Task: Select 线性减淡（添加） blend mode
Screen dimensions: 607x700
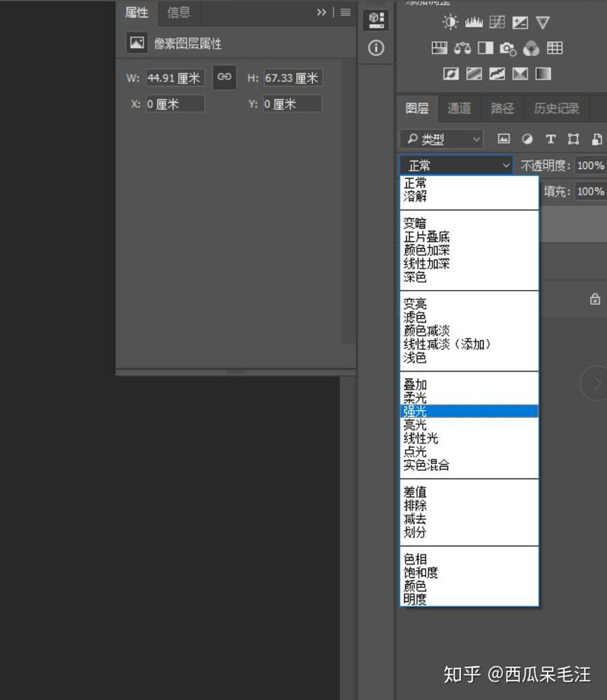Action: click(x=469, y=344)
